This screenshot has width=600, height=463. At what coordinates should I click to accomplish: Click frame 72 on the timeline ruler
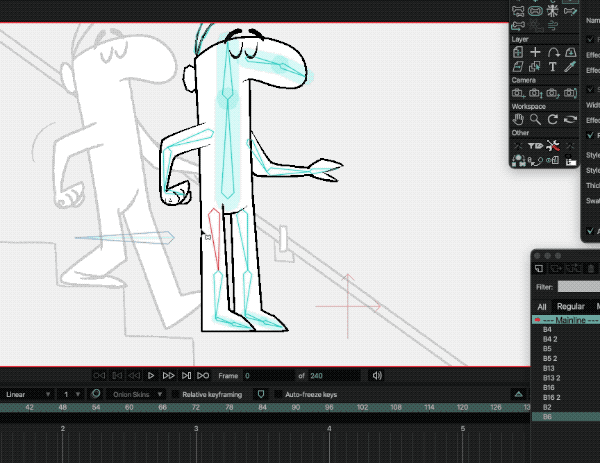point(196,407)
